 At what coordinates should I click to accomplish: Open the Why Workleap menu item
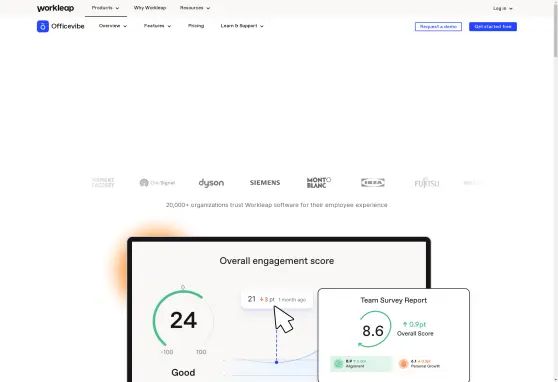(150, 8)
